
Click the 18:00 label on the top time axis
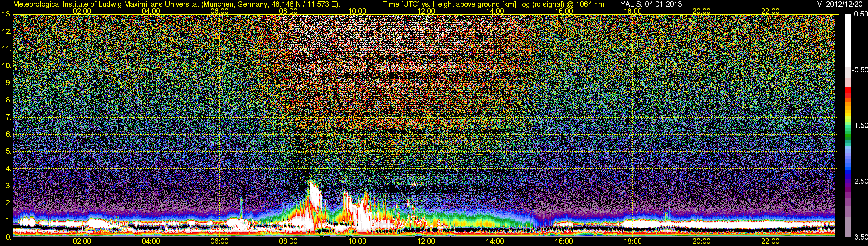(632, 11)
